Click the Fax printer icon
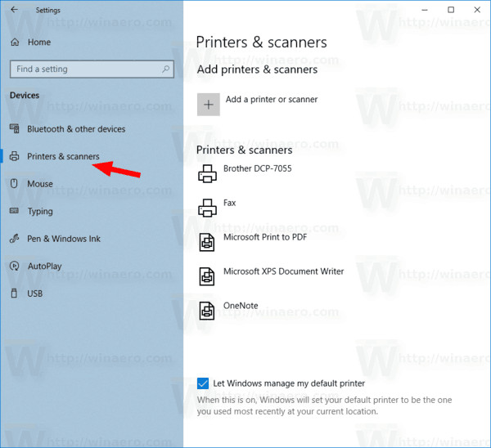Screen dimensions: 491x448 pyautogui.click(x=207, y=208)
